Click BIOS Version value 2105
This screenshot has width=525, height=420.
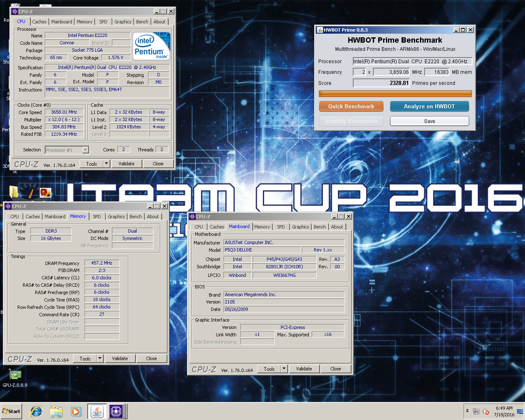point(284,302)
